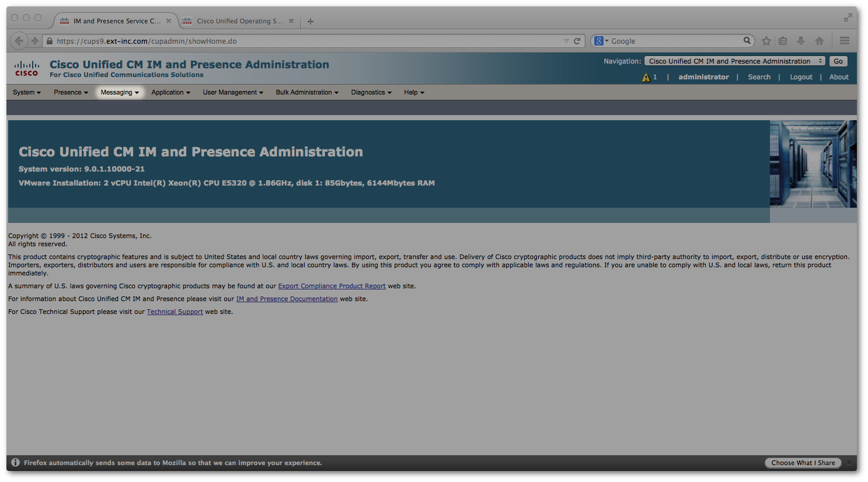Open the Help menu
Screen dimensions: 868x482
point(414,92)
